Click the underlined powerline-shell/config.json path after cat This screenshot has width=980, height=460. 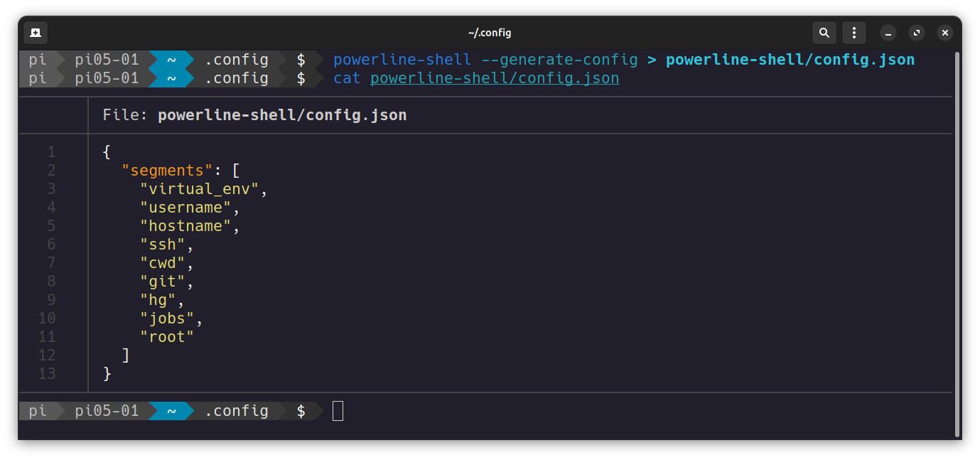tap(495, 78)
